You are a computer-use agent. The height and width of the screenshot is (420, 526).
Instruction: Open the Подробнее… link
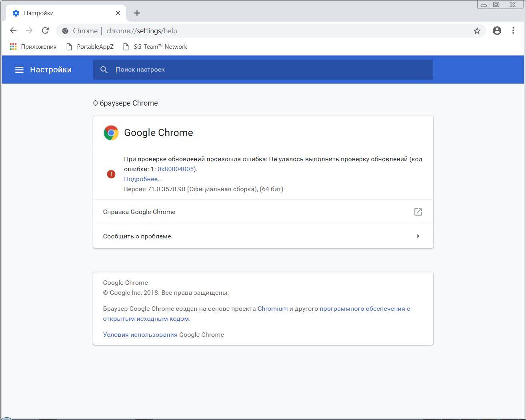pyautogui.click(x=143, y=179)
